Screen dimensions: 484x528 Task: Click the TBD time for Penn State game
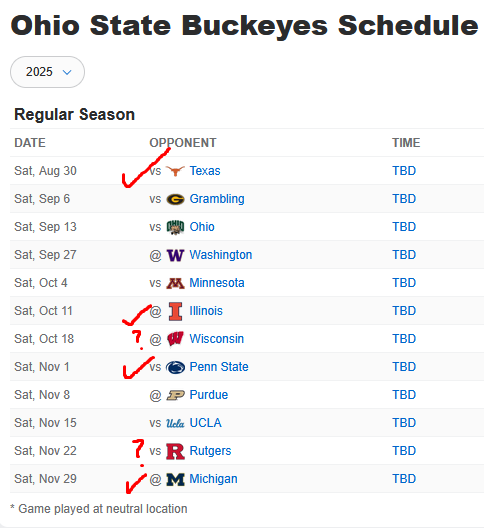pos(404,367)
